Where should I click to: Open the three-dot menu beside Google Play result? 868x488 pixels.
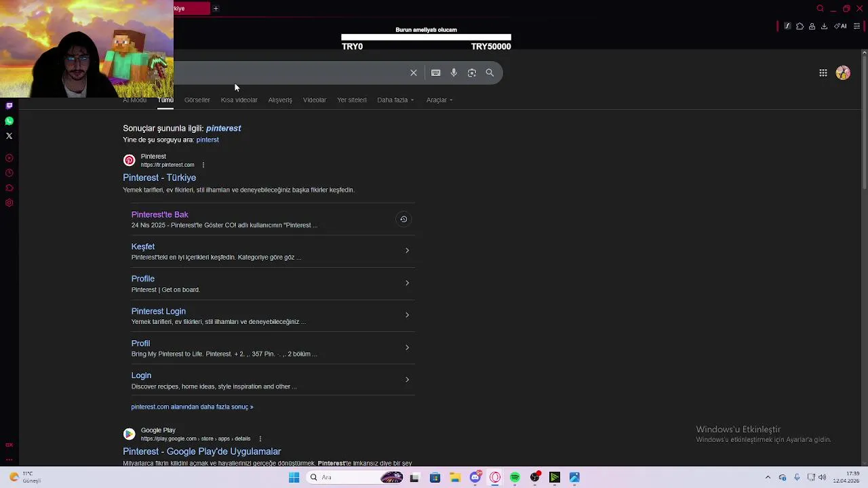pos(260,439)
